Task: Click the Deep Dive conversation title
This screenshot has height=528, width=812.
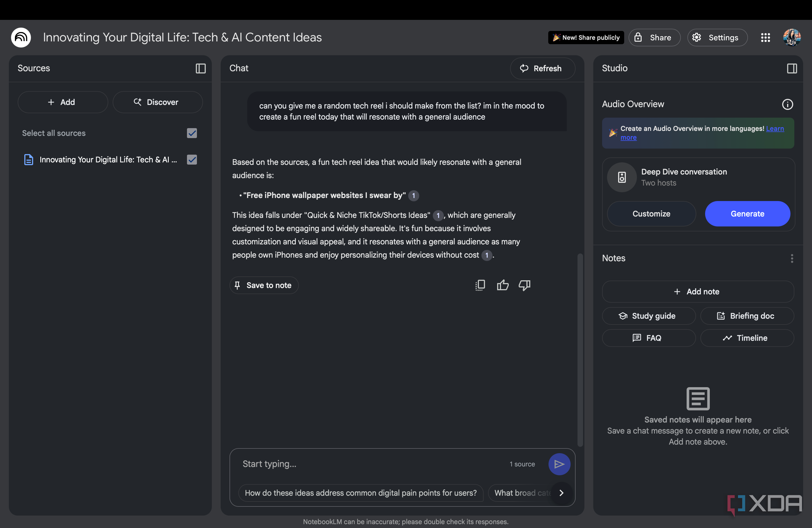Action: (684, 172)
